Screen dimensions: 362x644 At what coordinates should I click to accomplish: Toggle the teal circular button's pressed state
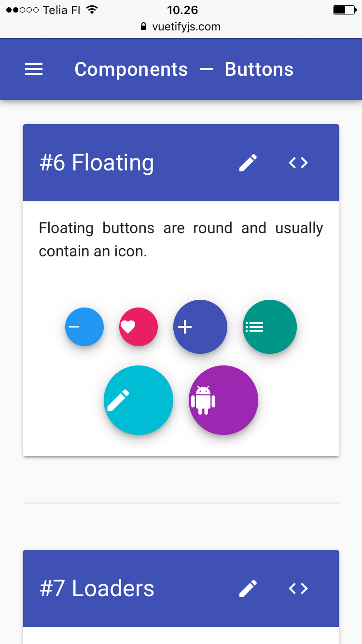click(269, 326)
